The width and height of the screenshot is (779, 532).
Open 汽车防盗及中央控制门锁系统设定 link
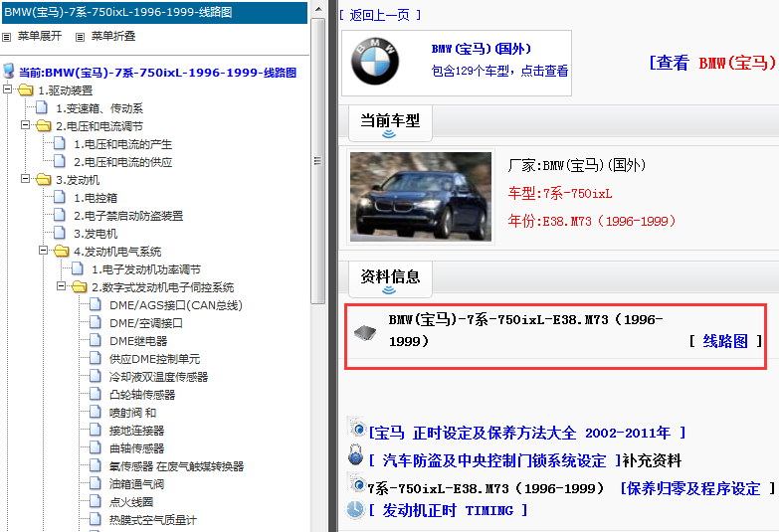point(494,461)
